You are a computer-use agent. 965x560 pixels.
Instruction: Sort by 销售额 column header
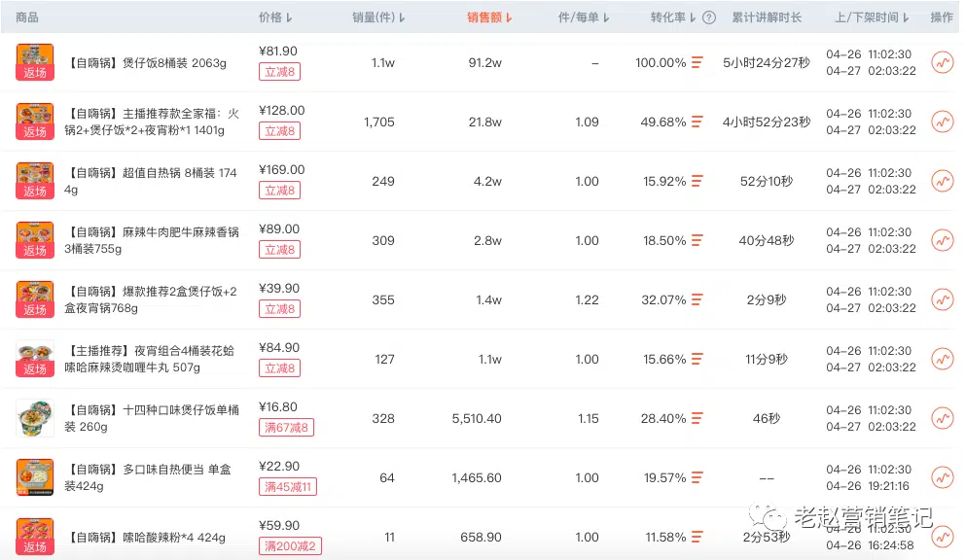pos(489,17)
